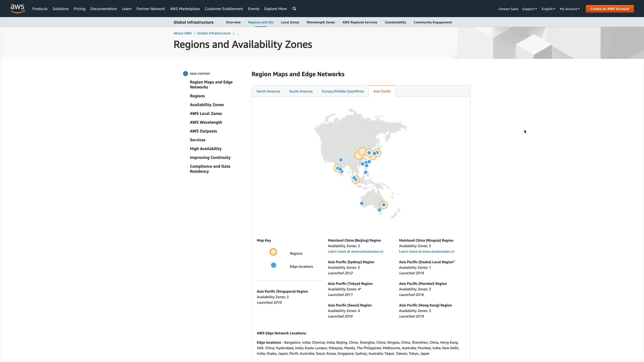
Task: Click the breadcrumb ellipsis link
Action: point(238,33)
